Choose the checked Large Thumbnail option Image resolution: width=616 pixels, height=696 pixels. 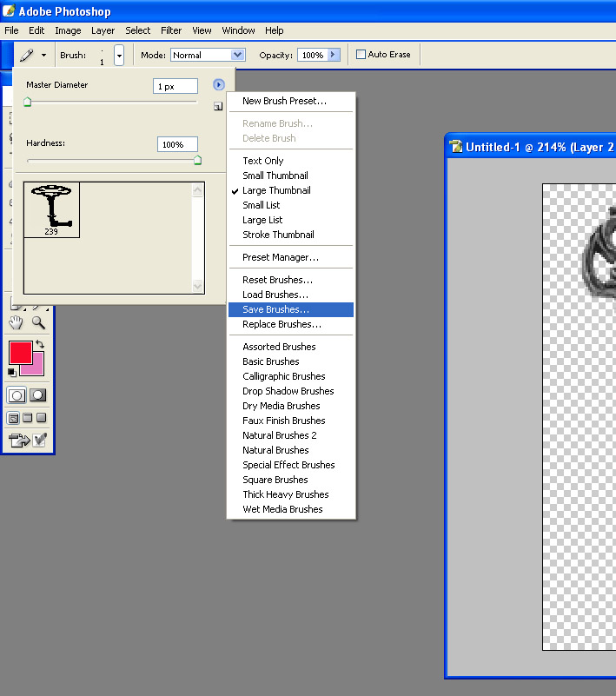coord(291,190)
